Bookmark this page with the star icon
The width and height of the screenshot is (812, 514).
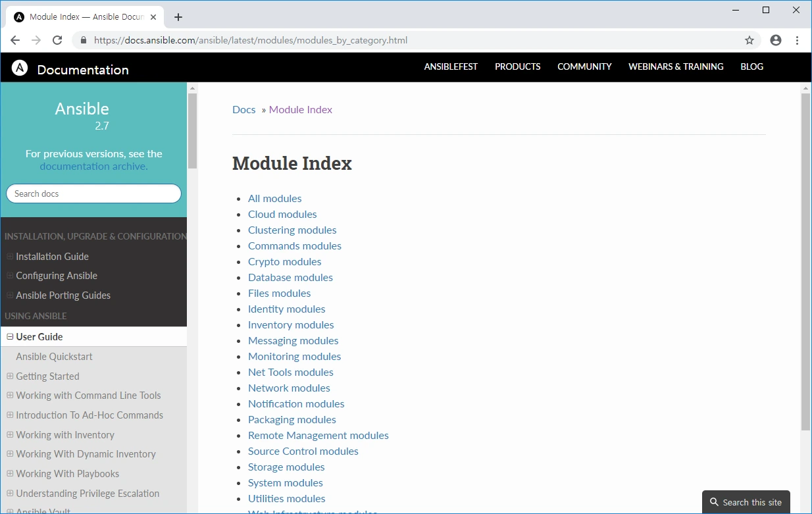(749, 40)
